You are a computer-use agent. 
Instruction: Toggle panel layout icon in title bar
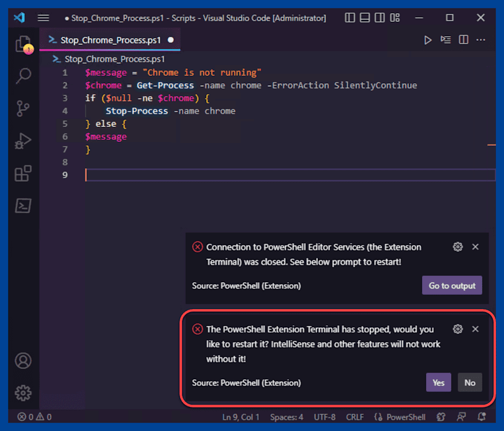click(364, 18)
